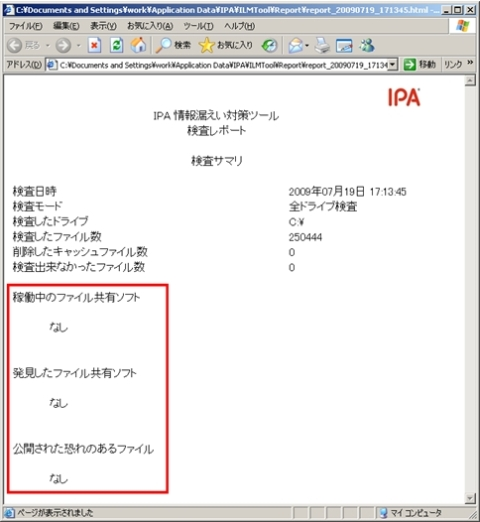Open the Messenger people icon

pos(367,45)
